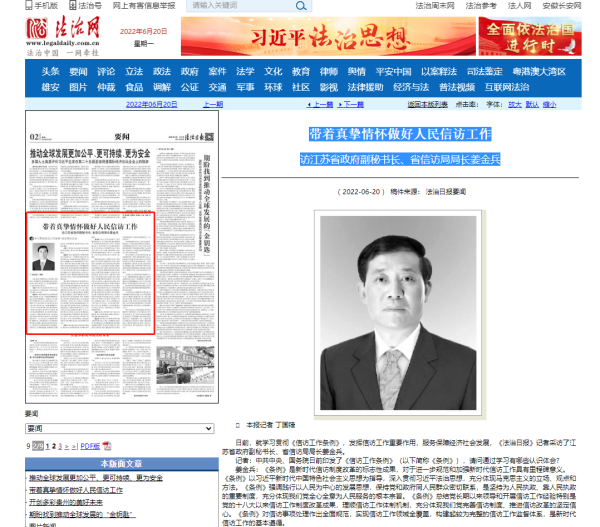Jump to last page with >| link

74,446
